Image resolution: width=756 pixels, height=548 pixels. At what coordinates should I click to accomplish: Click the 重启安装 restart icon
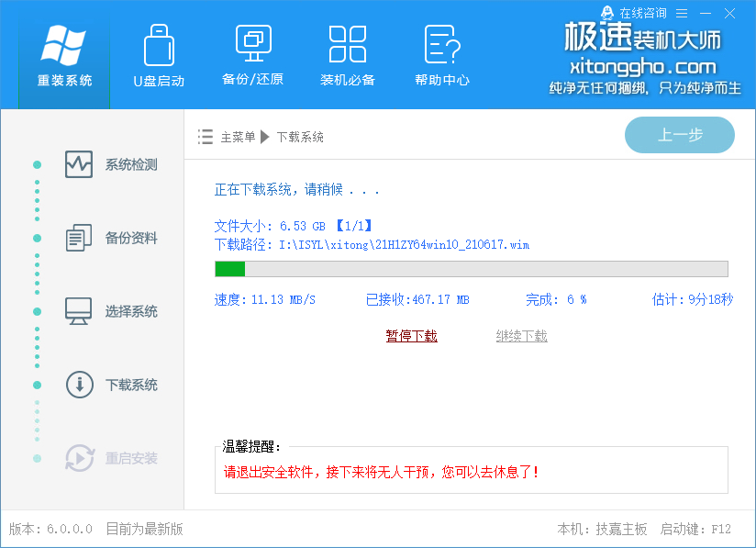79,458
